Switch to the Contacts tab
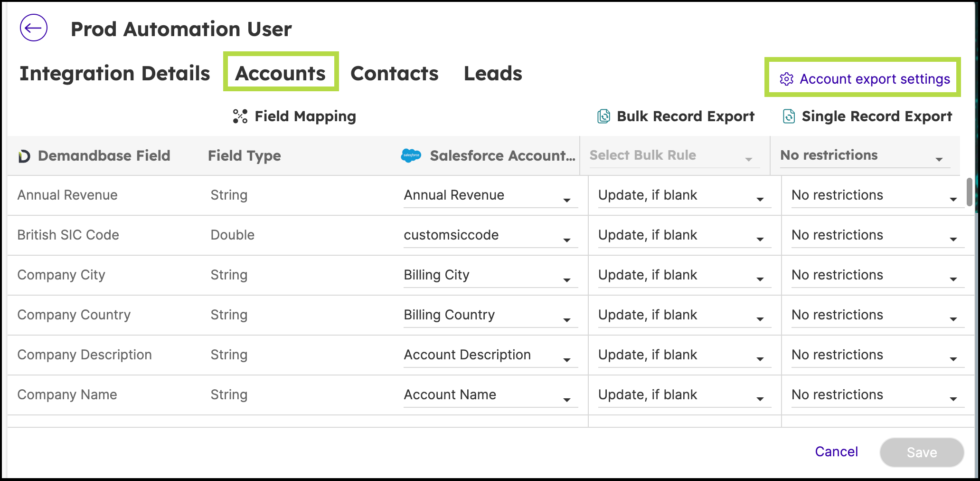Viewport: 980px width, 481px height. (x=394, y=73)
